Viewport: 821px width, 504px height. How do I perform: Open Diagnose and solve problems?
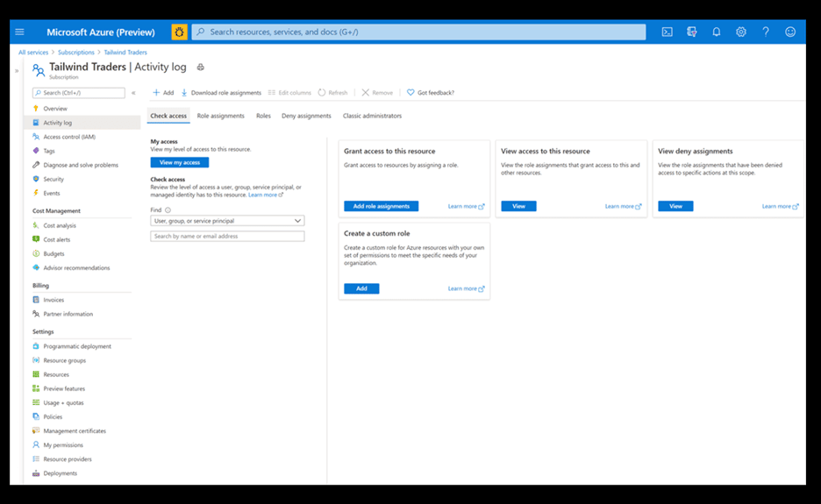(82, 165)
